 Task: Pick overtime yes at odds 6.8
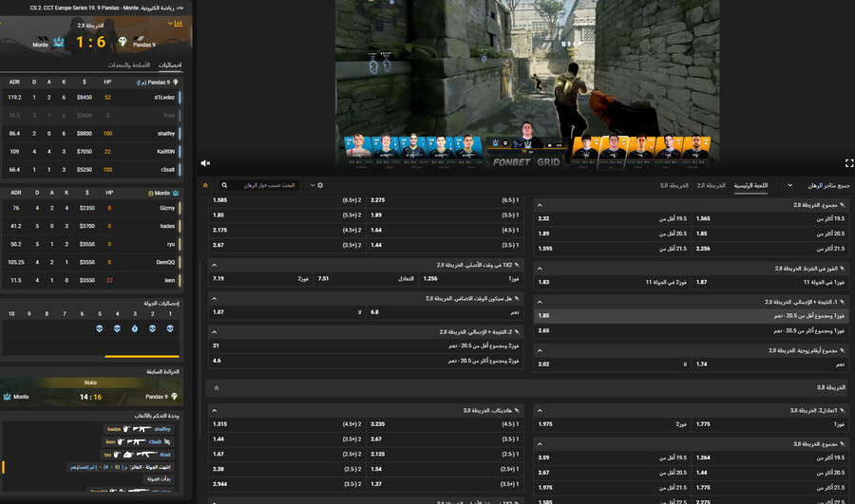click(445, 312)
